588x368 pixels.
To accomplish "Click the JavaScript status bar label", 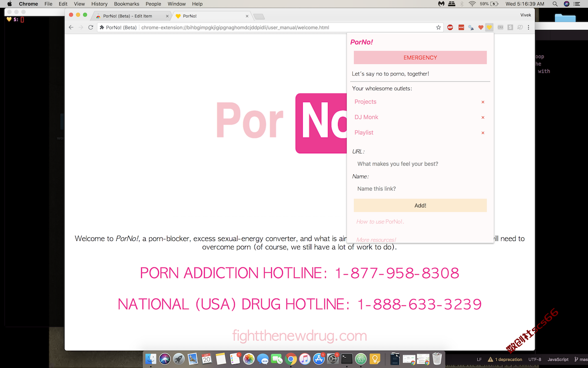I will 558,360.
